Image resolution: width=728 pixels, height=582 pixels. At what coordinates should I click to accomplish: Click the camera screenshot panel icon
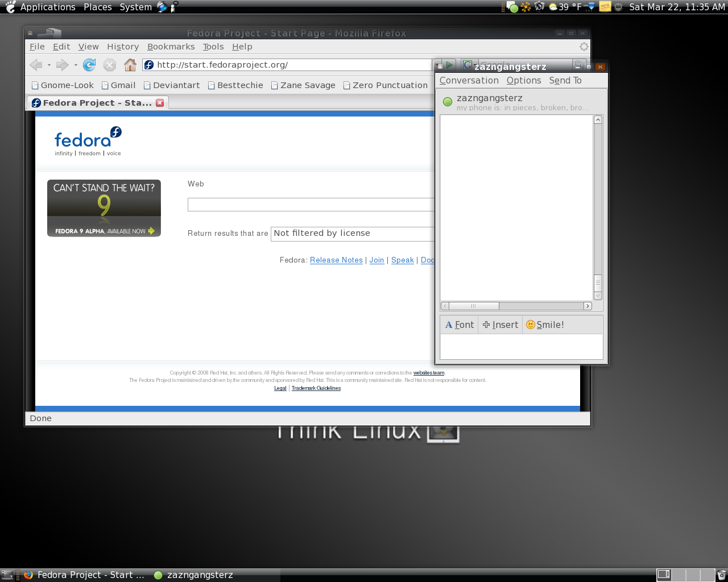pyautogui.click(x=540, y=7)
